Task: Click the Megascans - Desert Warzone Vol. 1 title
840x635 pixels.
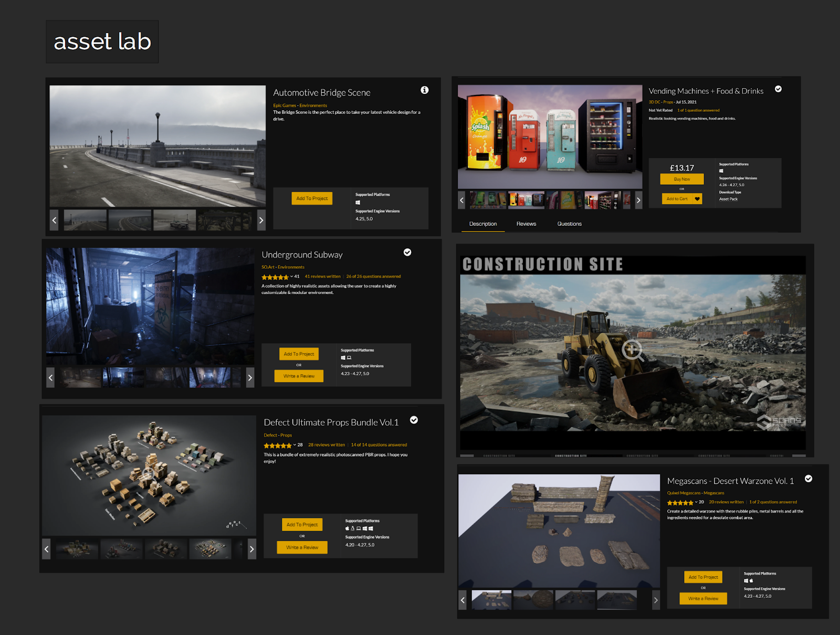Action: click(x=730, y=481)
